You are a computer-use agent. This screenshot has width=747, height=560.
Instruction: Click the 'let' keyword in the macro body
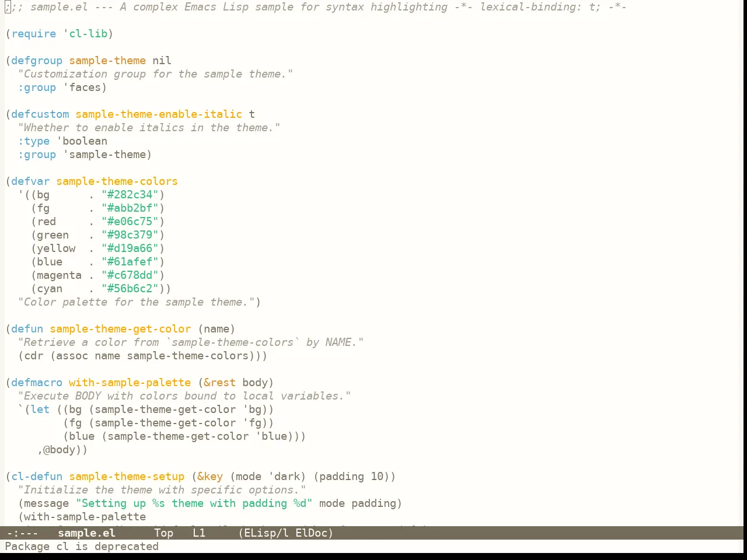(40, 409)
